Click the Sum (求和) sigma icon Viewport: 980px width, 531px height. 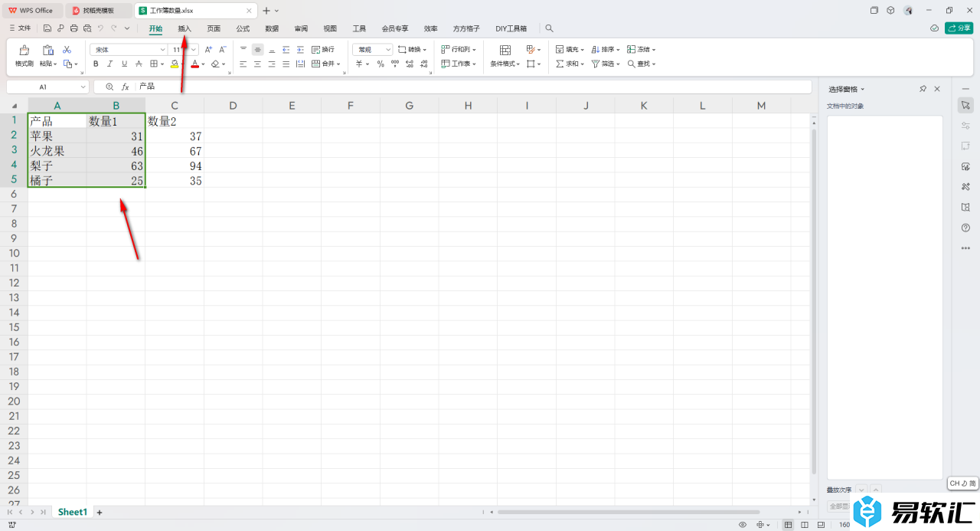(x=560, y=64)
